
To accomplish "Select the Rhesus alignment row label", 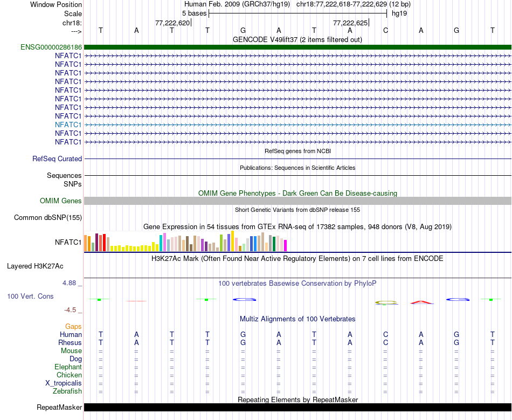I will [70, 342].
